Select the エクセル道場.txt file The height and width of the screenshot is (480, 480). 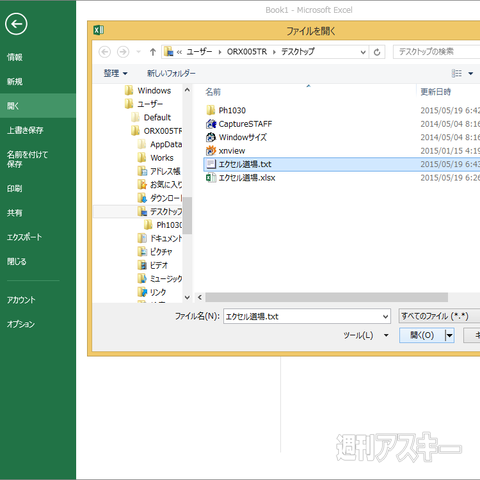click(342, 164)
